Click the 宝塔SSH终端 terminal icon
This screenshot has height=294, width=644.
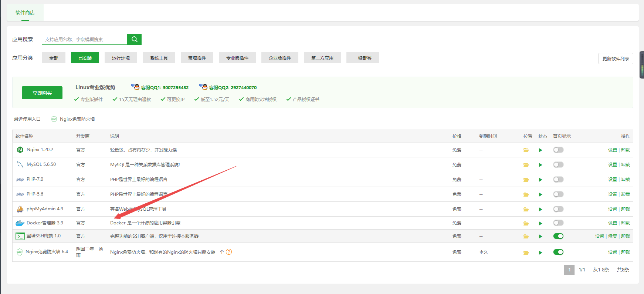point(20,236)
